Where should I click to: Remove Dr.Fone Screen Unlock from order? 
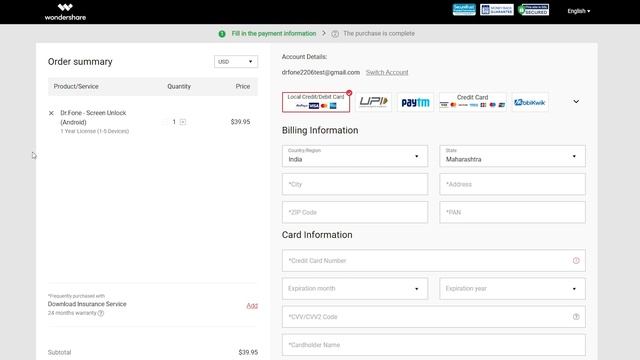[x=51, y=113]
